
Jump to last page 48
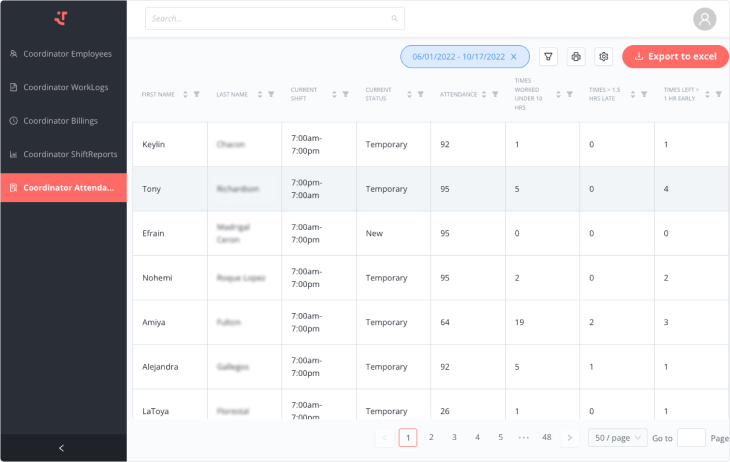[x=546, y=437]
